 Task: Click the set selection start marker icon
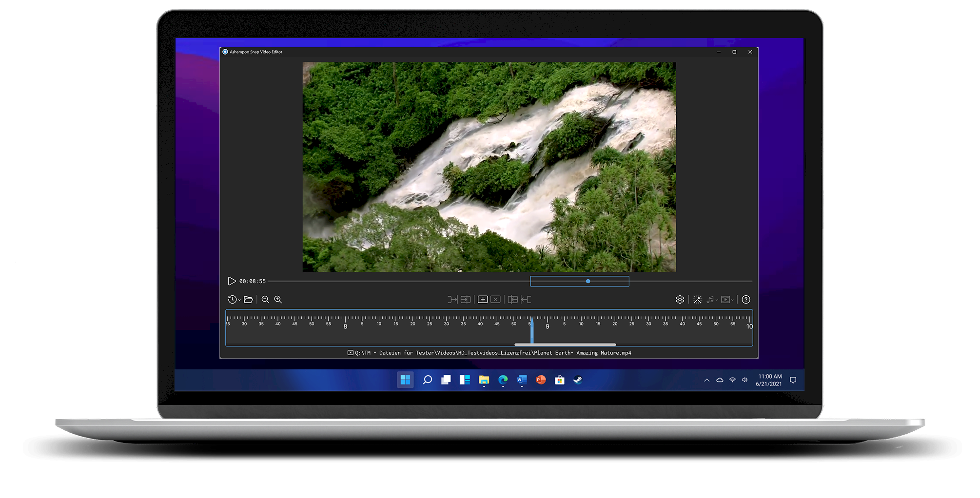point(452,300)
